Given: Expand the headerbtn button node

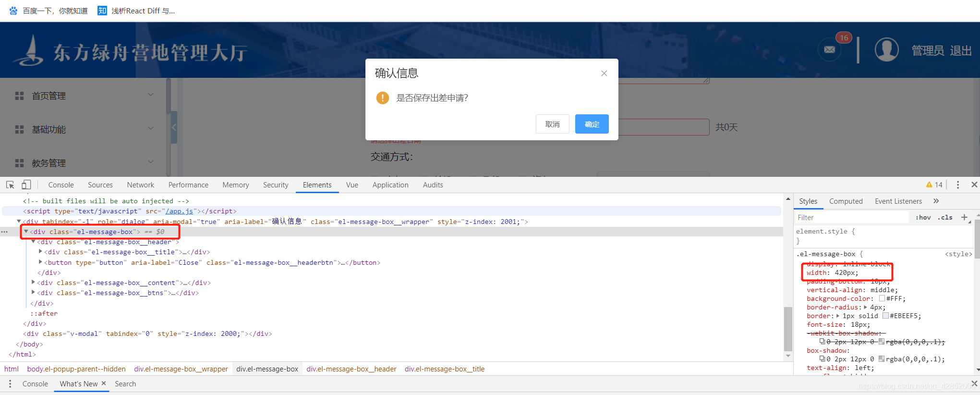Looking at the screenshot, I should point(40,262).
